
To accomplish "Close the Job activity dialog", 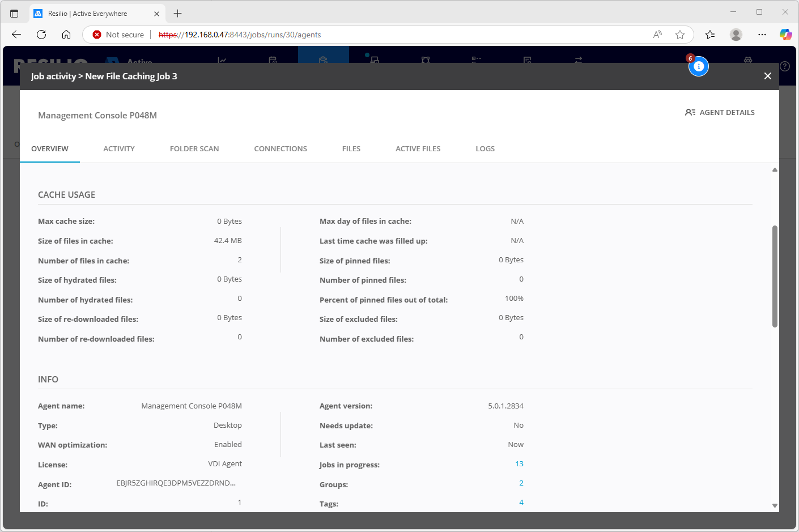I will point(767,76).
